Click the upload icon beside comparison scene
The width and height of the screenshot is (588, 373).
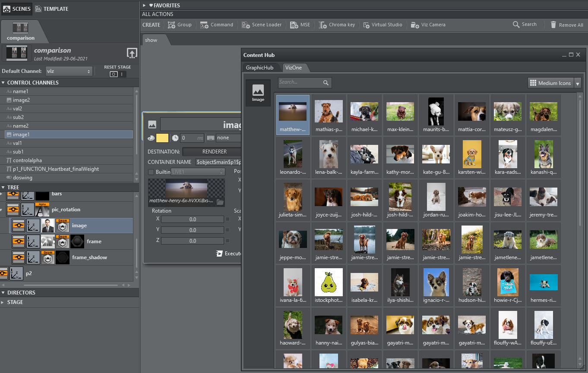click(132, 53)
